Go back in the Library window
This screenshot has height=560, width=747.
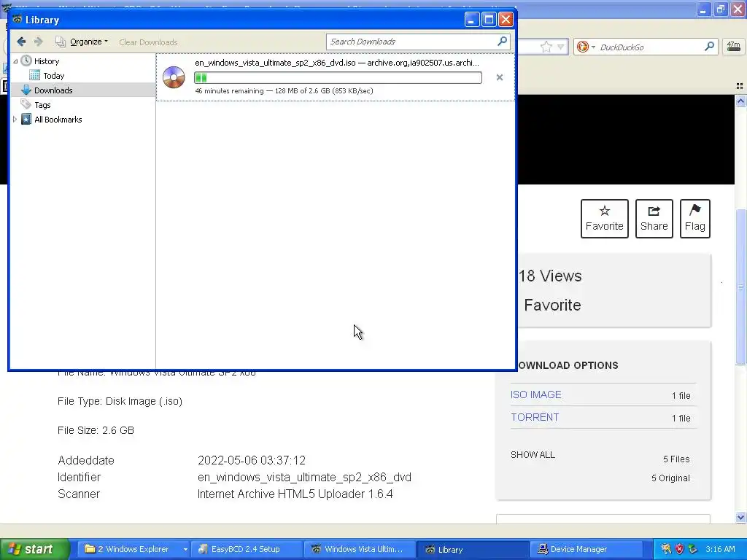21,42
